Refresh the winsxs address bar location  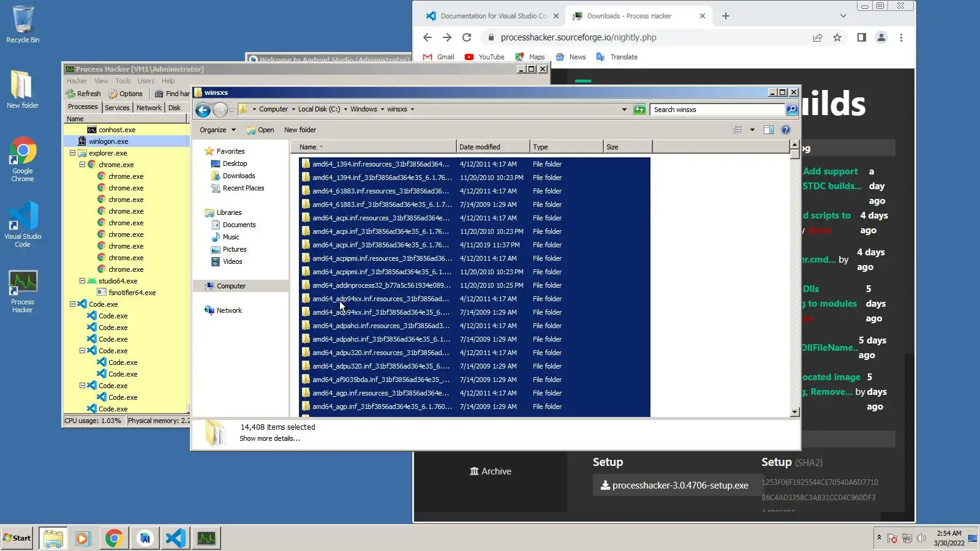point(639,110)
